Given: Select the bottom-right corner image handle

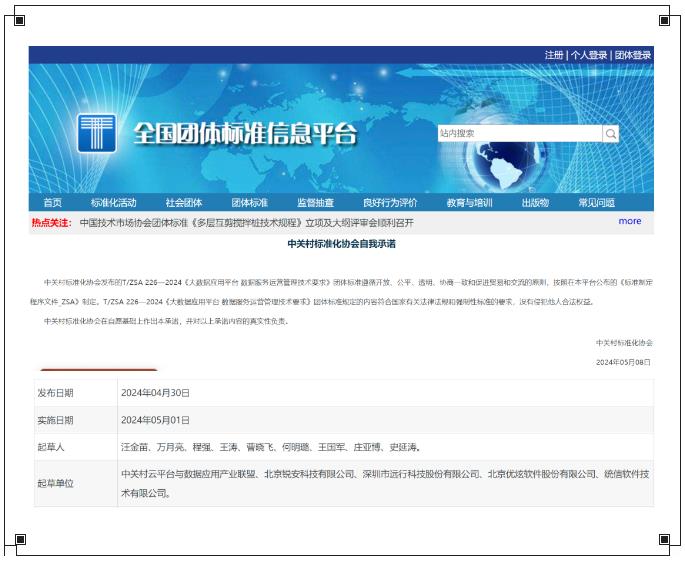Looking at the screenshot, I should tap(665, 540).
